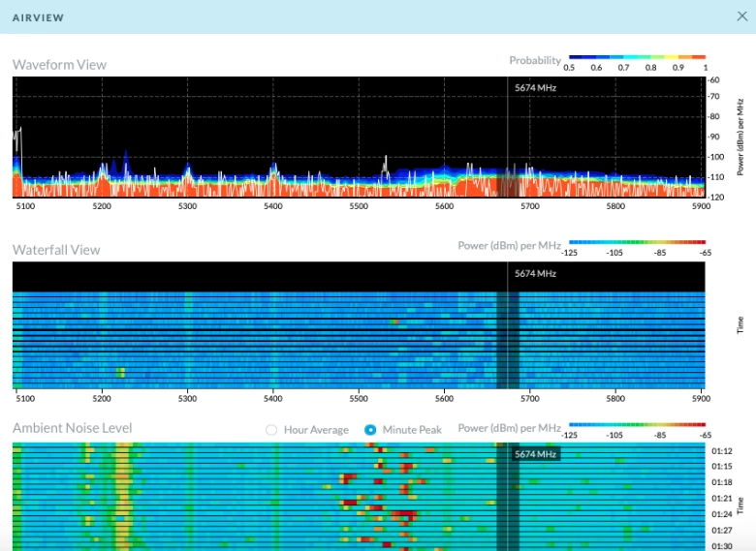756x551 pixels.
Task: Click the Waterfall View heading
Action: [56, 250]
